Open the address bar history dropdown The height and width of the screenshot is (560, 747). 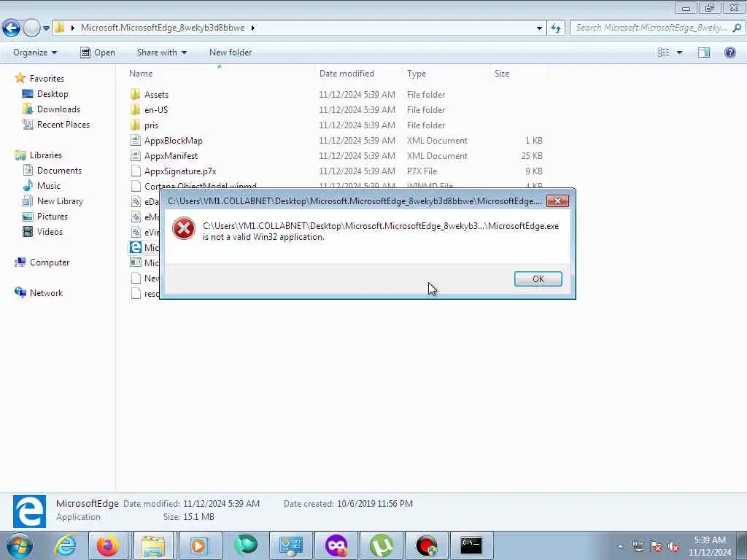pyautogui.click(x=539, y=28)
